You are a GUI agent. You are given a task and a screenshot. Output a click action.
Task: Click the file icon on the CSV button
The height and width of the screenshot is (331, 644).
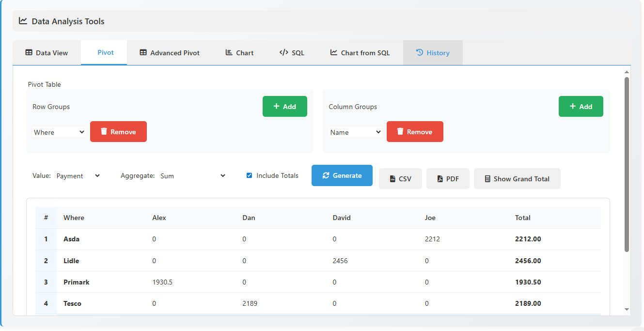[x=393, y=178]
